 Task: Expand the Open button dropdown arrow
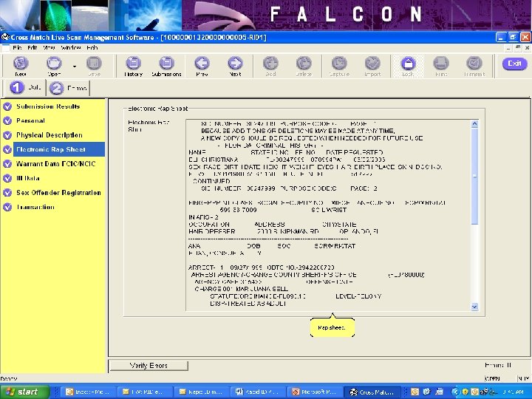tap(74, 65)
